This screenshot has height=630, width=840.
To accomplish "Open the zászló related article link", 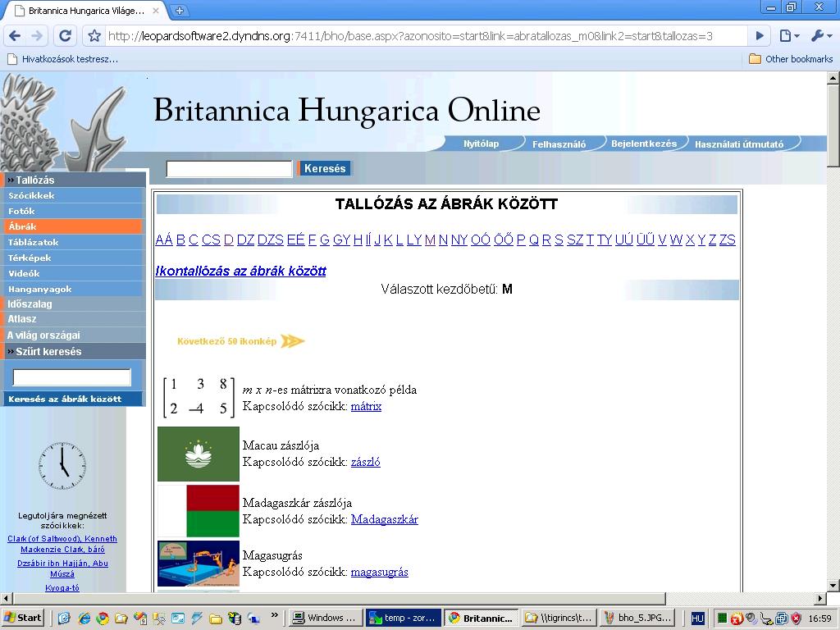I will click(365, 462).
